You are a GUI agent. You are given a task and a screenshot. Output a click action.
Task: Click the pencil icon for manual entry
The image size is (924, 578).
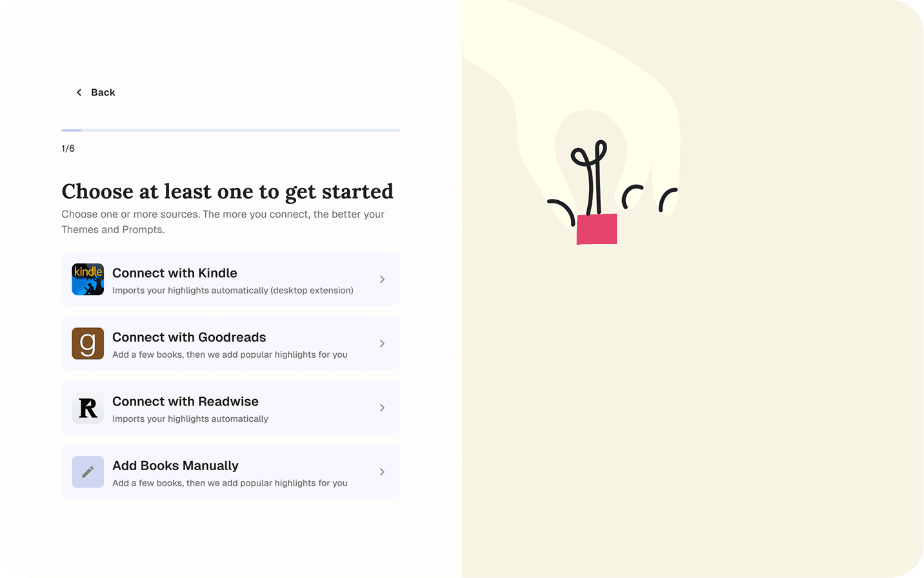pyautogui.click(x=88, y=472)
